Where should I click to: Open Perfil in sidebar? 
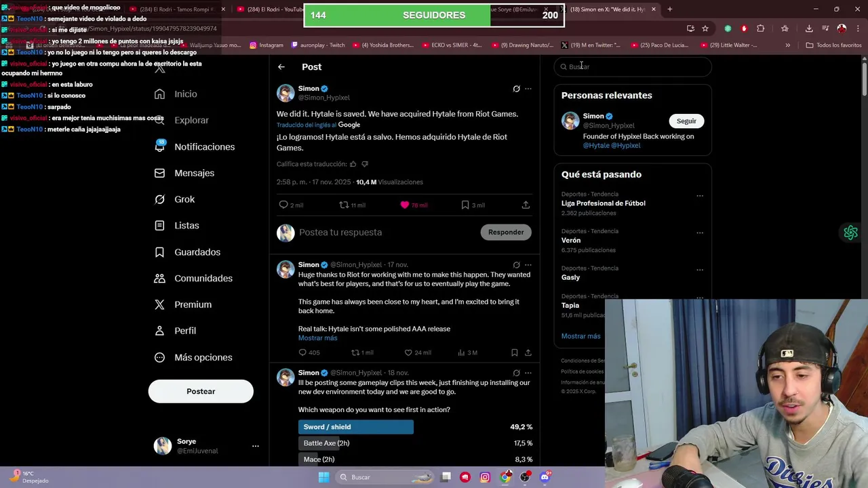[175, 331]
